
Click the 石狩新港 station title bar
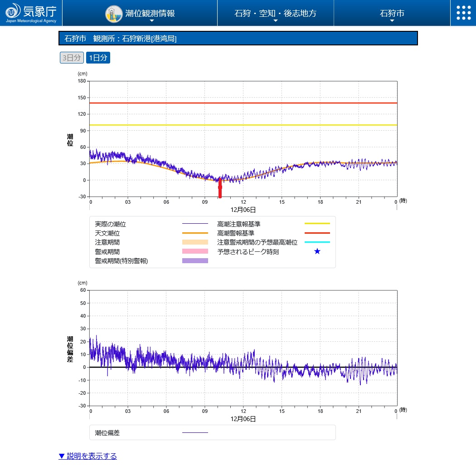(x=238, y=39)
